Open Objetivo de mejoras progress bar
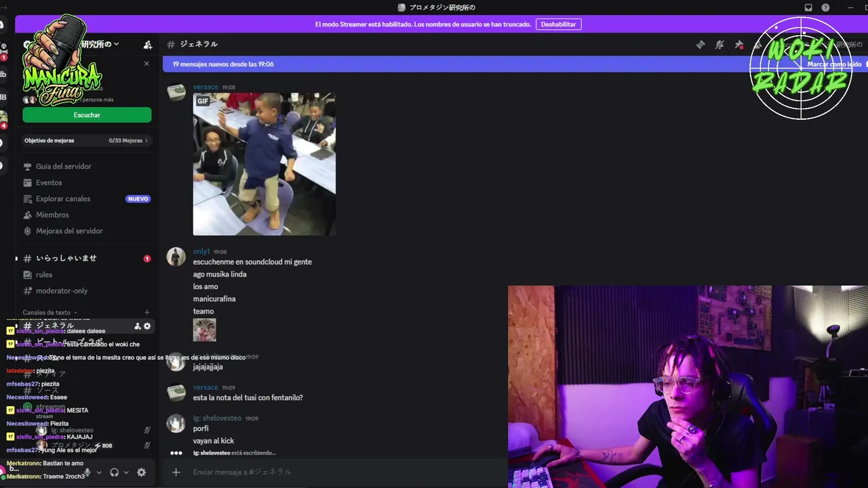Image resolution: width=868 pixels, height=488 pixels. (x=86, y=140)
